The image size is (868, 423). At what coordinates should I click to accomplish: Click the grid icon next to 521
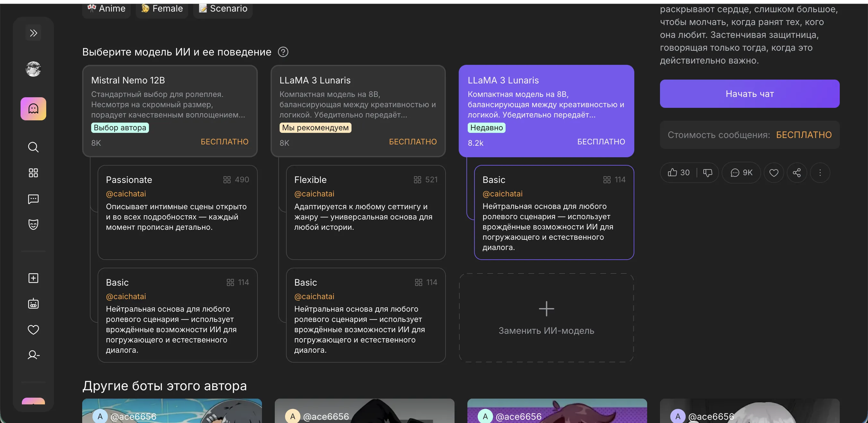coord(418,180)
